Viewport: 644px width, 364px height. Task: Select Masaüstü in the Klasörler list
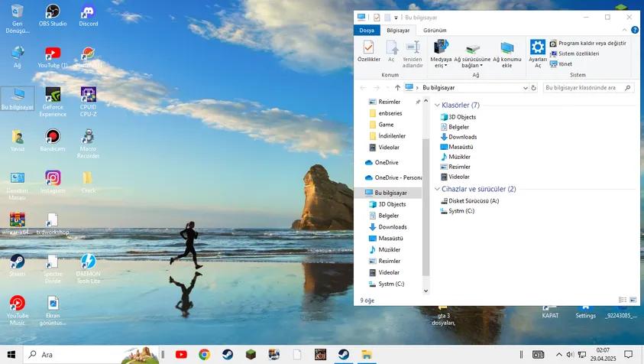tap(456, 147)
